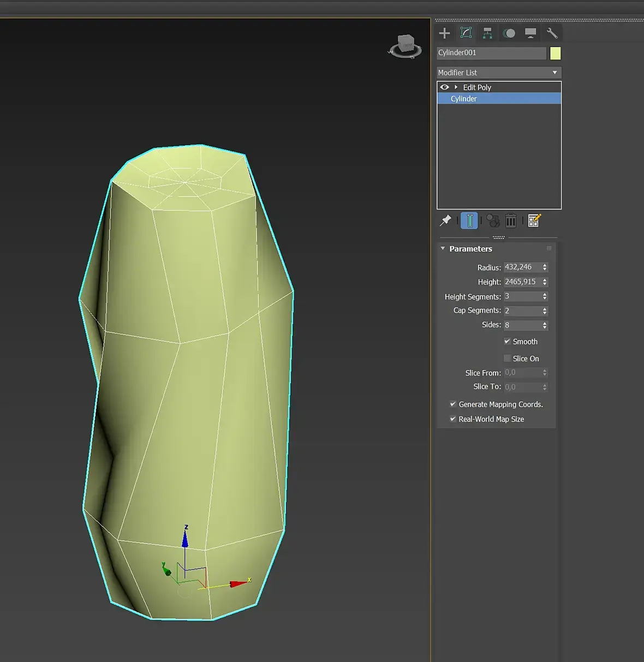Enable the Slice On checkbox
This screenshot has width=644, height=662.
[x=507, y=359]
